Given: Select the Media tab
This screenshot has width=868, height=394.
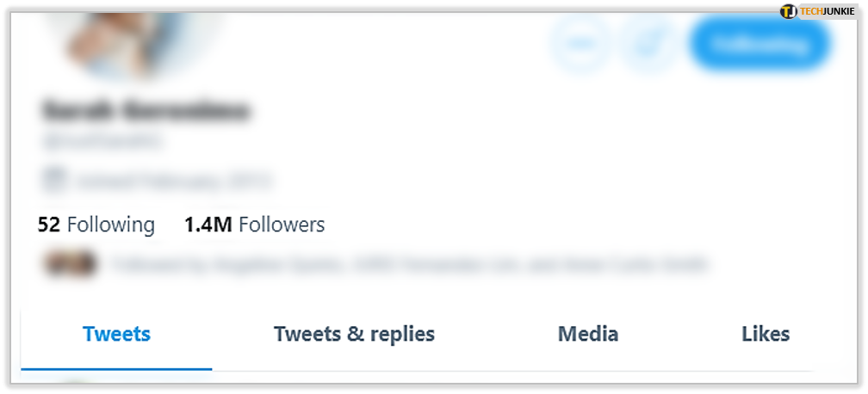Looking at the screenshot, I should click(588, 335).
